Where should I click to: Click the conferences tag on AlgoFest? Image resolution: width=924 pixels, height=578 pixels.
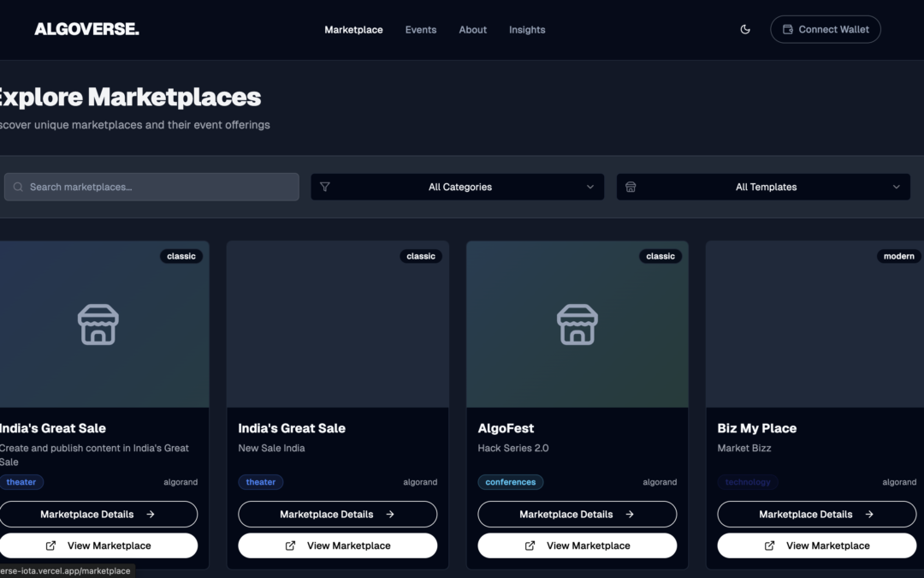coord(510,482)
